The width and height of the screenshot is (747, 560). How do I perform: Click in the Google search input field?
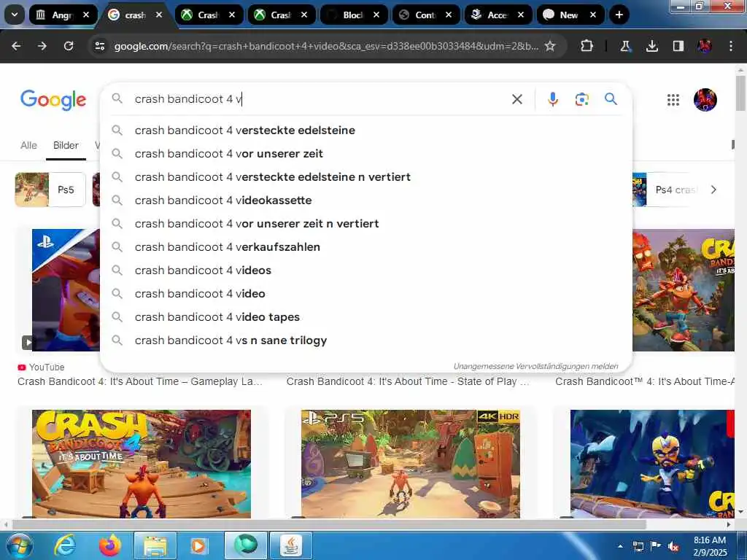coord(320,99)
